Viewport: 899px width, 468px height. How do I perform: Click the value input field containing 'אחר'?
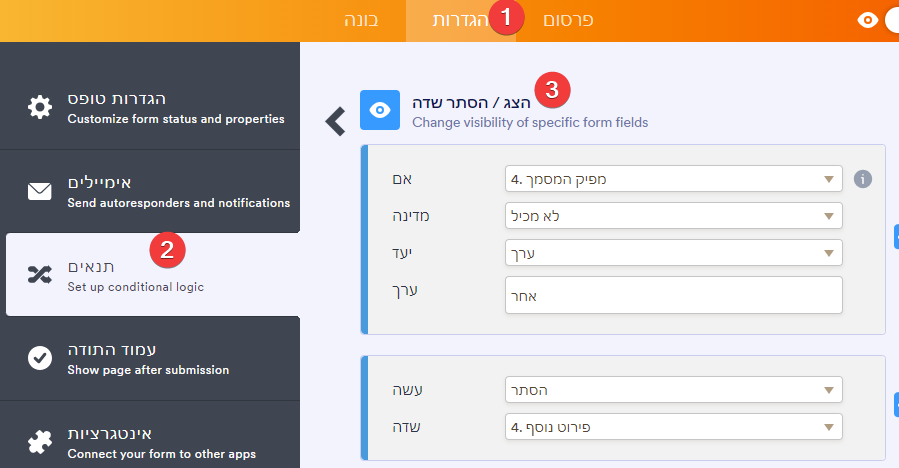pyautogui.click(x=674, y=295)
